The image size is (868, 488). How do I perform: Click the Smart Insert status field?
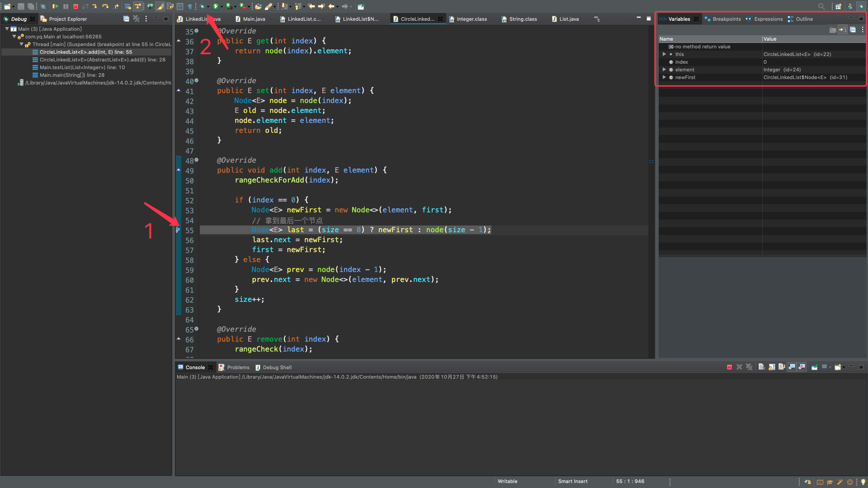(573, 481)
